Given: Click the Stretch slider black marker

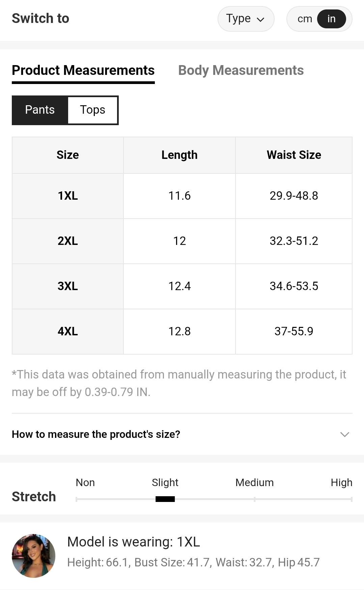Looking at the screenshot, I should pyautogui.click(x=165, y=499).
